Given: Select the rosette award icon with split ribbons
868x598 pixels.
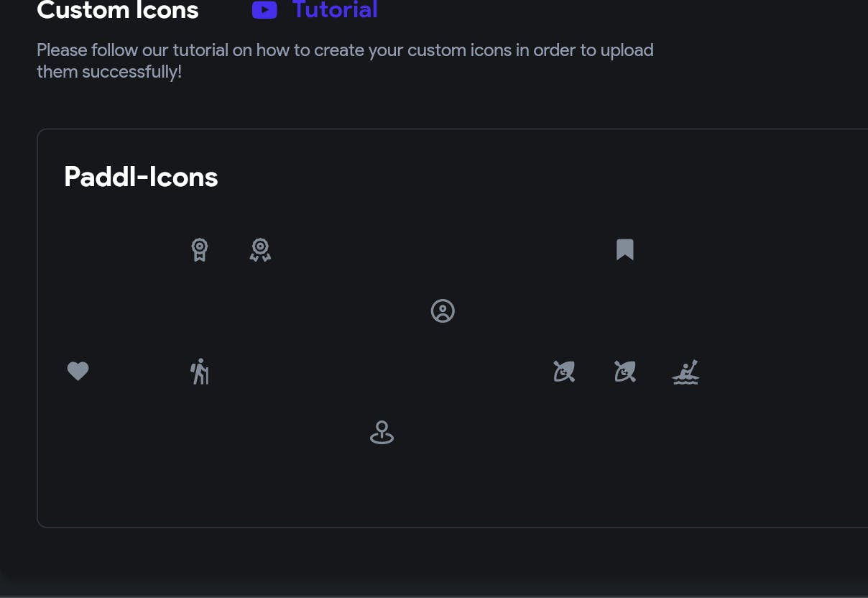Looking at the screenshot, I should tap(260, 250).
